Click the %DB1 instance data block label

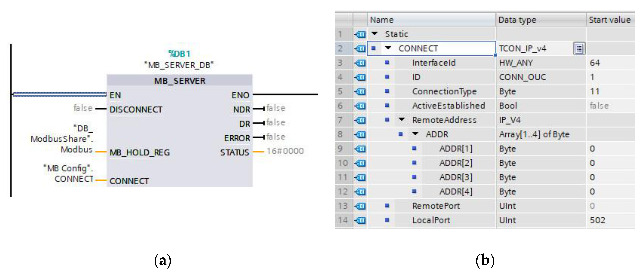pyautogui.click(x=179, y=54)
